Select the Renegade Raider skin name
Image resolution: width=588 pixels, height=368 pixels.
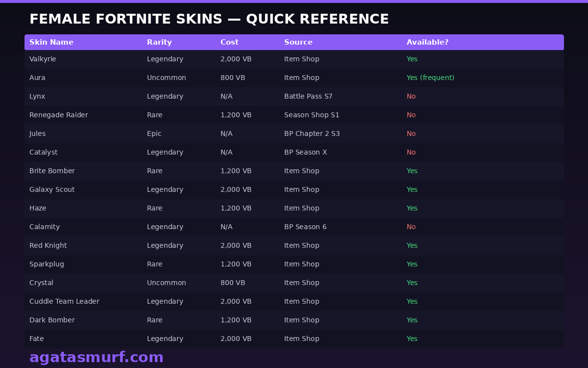[x=59, y=115]
